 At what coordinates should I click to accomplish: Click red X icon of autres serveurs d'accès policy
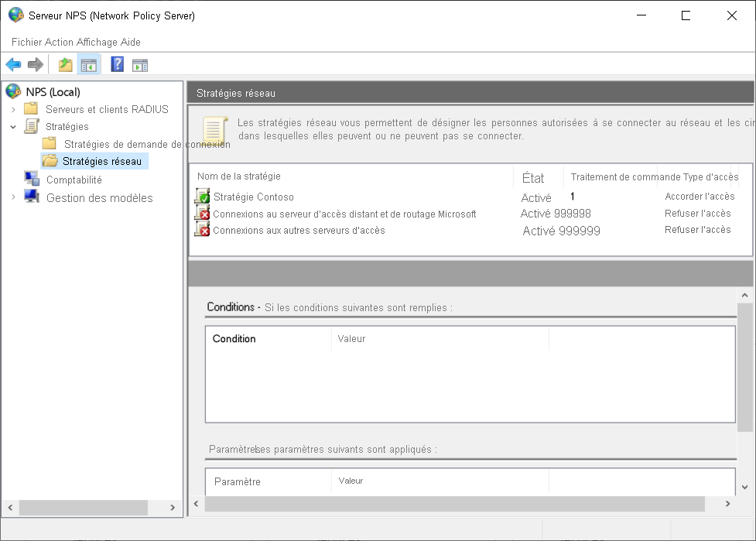click(x=202, y=230)
